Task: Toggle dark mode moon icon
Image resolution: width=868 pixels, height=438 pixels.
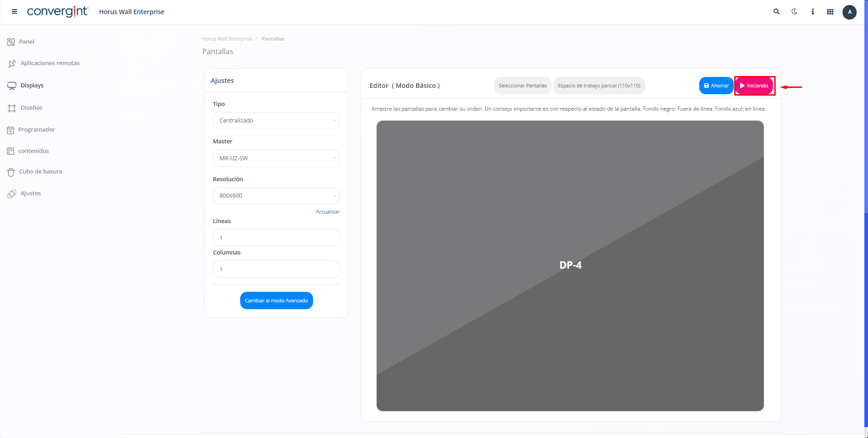Action: pos(794,12)
